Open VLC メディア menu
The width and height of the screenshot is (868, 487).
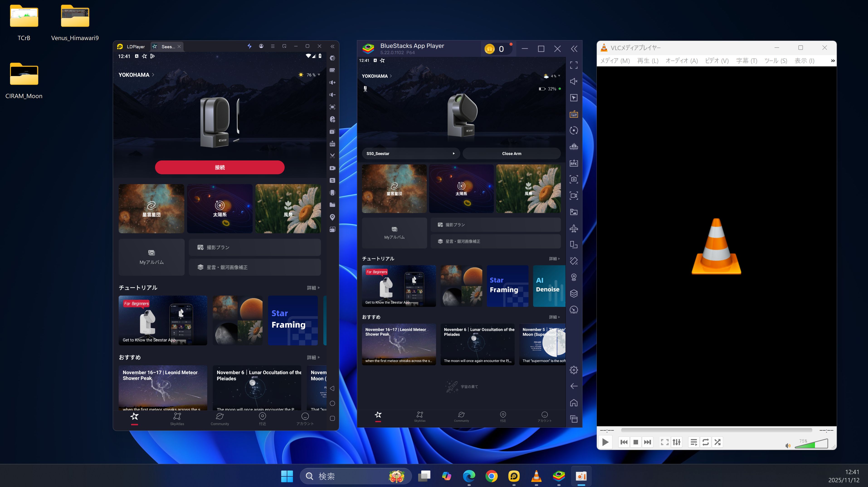[615, 61]
